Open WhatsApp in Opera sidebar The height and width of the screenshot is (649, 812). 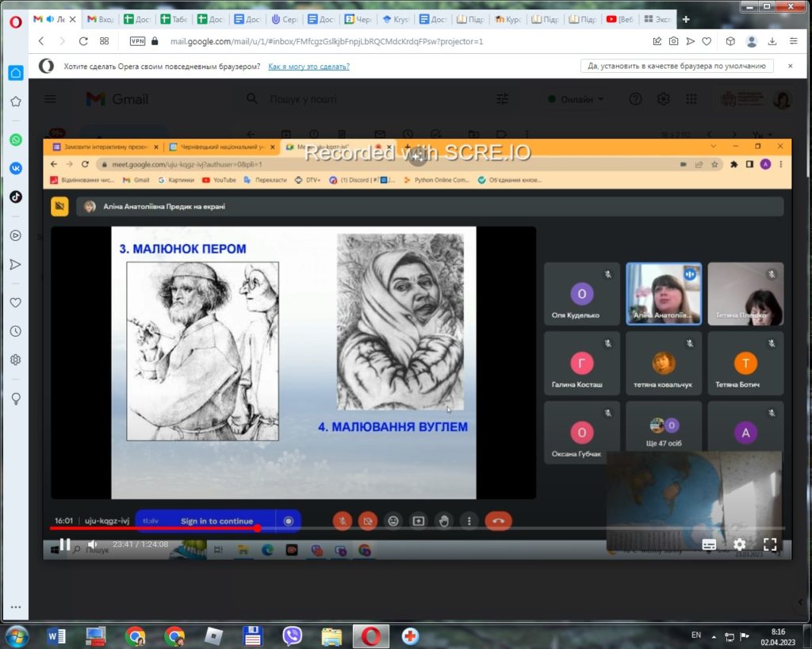tap(16, 139)
